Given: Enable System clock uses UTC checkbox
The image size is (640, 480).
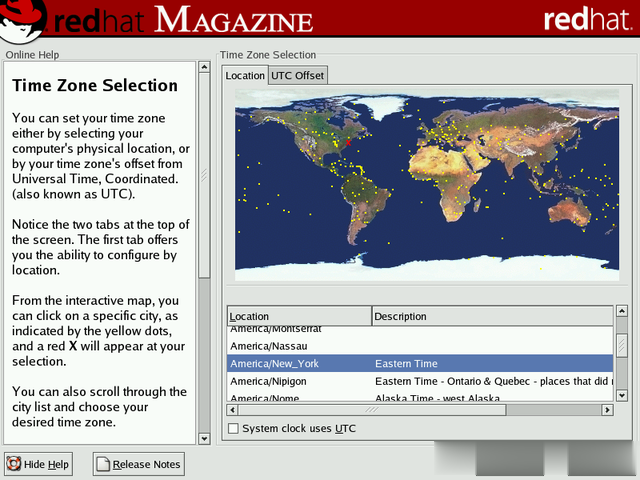Looking at the screenshot, I should click(233, 428).
